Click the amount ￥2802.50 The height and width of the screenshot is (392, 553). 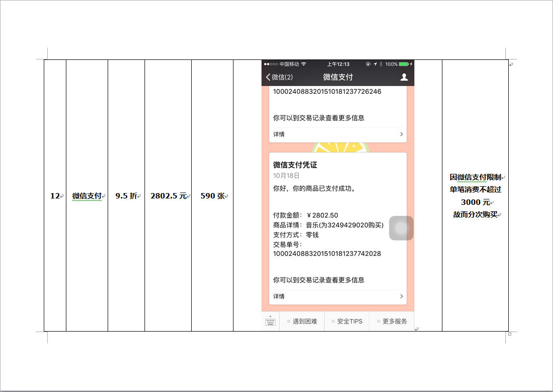pyautogui.click(x=322, y=215)
